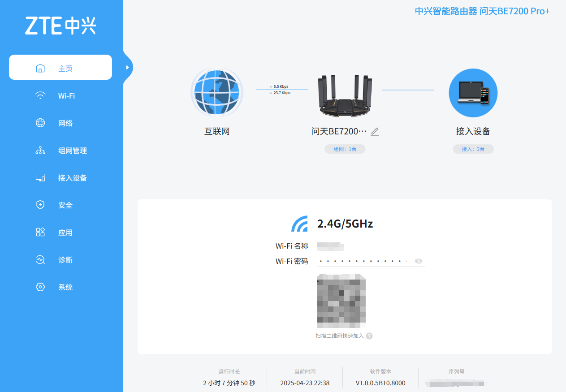Click the 互联网 internet globe icon

point(217,92)
